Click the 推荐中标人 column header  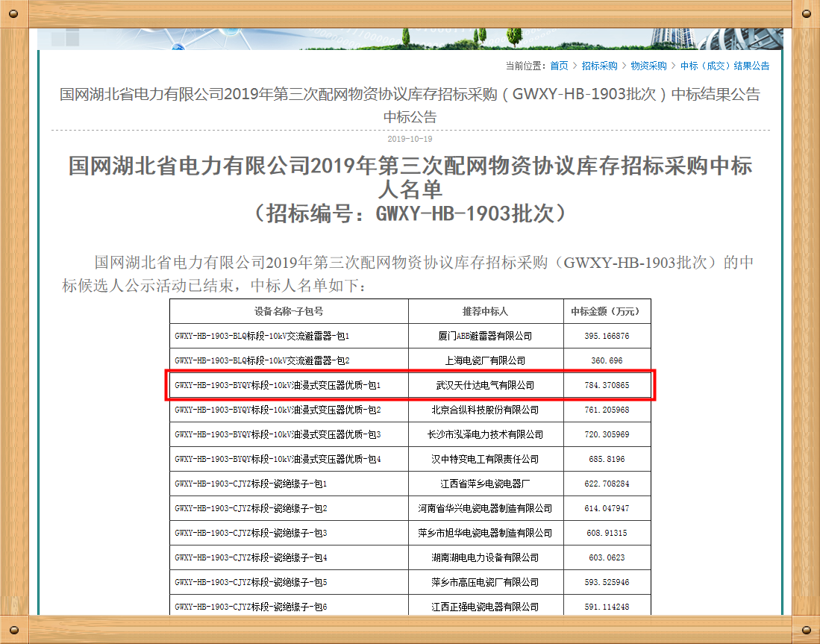[x=485, y=311]
